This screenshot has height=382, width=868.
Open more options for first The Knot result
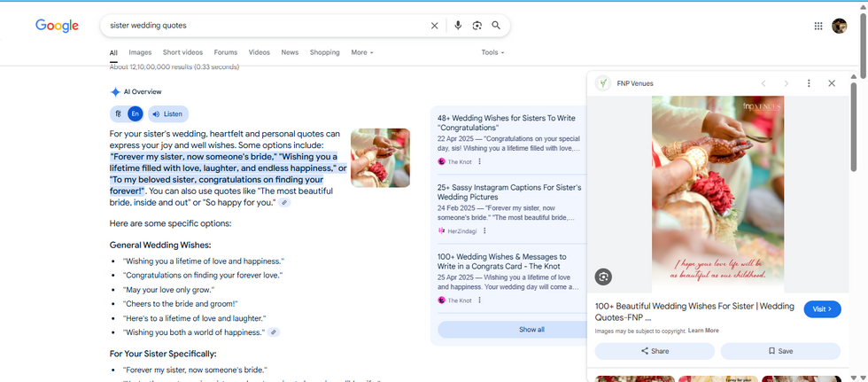point(479,161)
